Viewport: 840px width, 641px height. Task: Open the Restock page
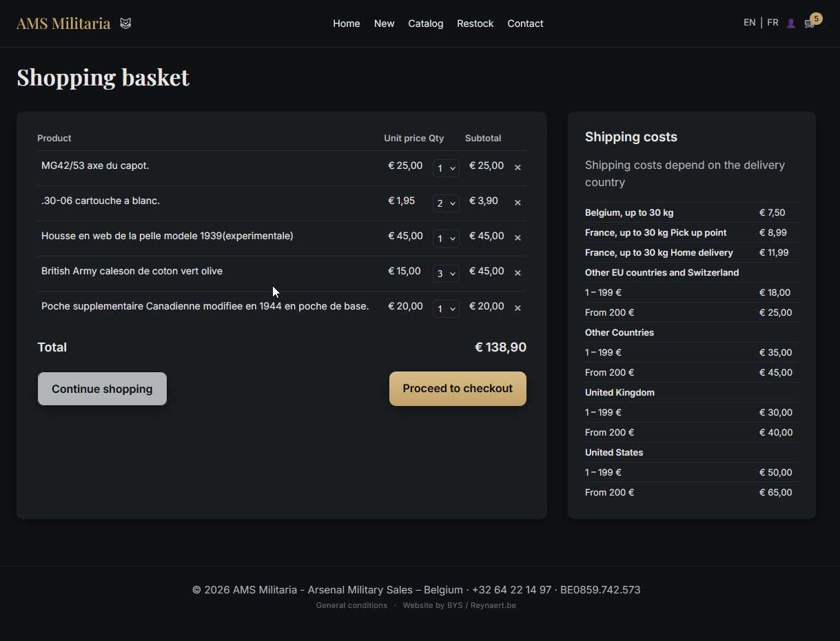pos(475,23)
